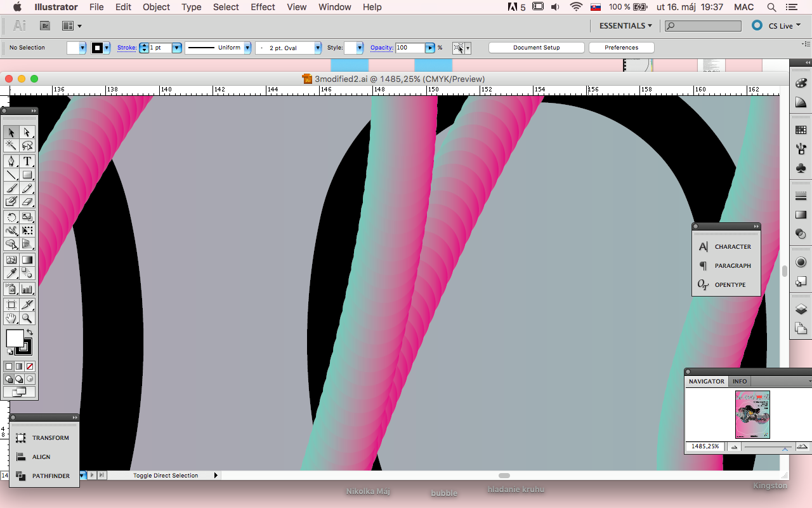Switch to the NAVIGATOR tab
812x508 pixels.
point(707,381)
